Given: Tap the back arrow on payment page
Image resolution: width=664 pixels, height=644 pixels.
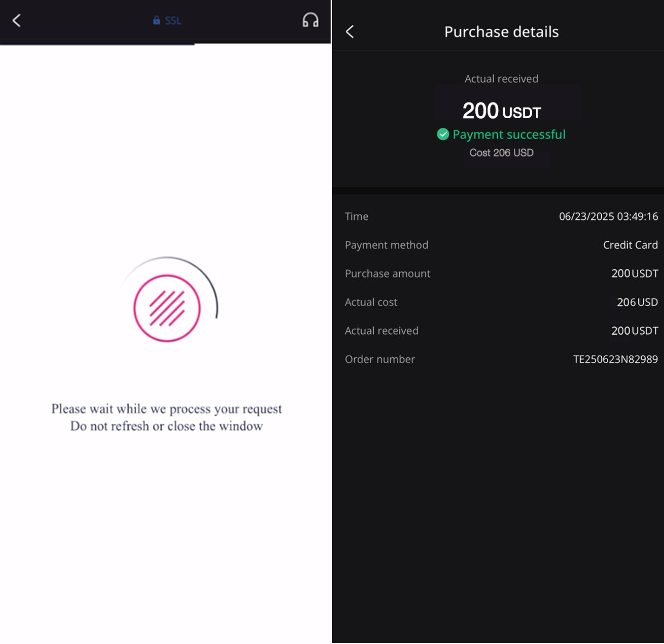Looking at the screenshot, I should point(17,21).
